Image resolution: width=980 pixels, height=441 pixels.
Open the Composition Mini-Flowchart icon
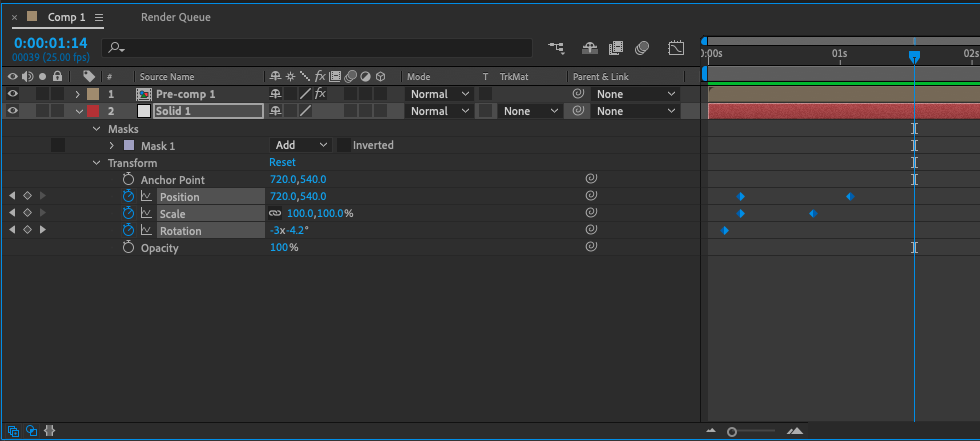pos(556,48)
